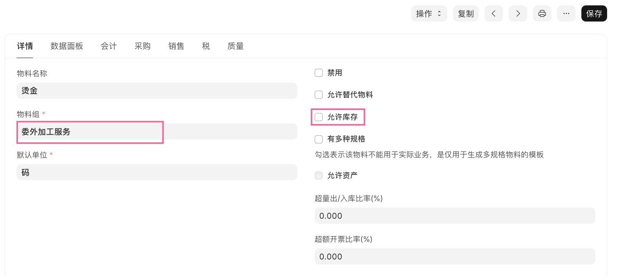Go to previous record with left chevron
The height and width of the screenshot is (276, 644).
click(493, 14)
